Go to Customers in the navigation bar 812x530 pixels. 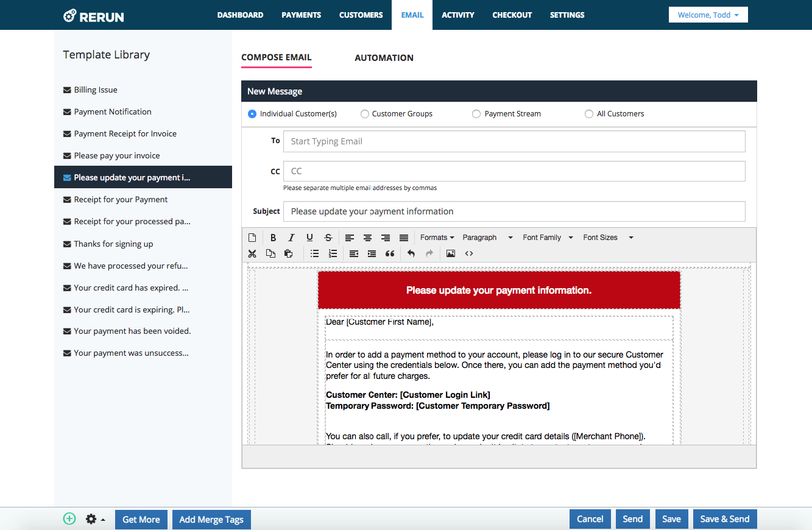click(361, 15)
